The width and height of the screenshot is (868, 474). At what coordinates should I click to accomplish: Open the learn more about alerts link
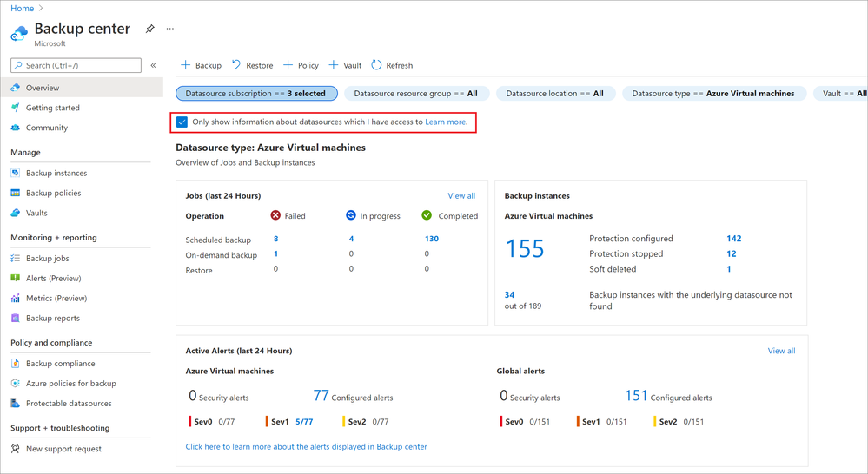306,446
